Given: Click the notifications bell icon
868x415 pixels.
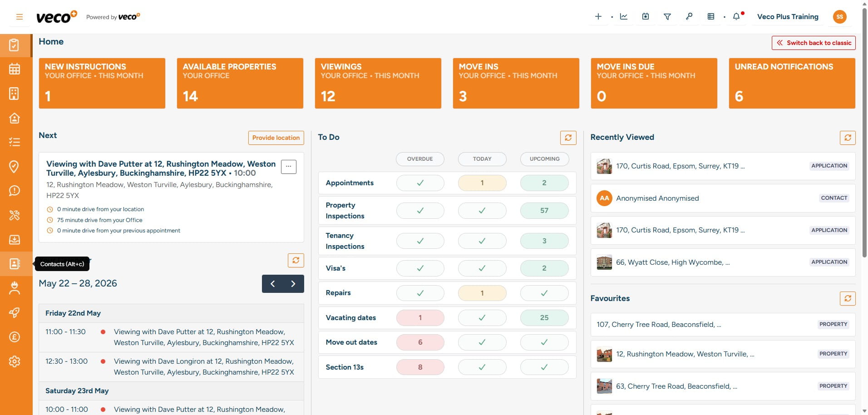Looking at the screenshot, I should (736, 17).
